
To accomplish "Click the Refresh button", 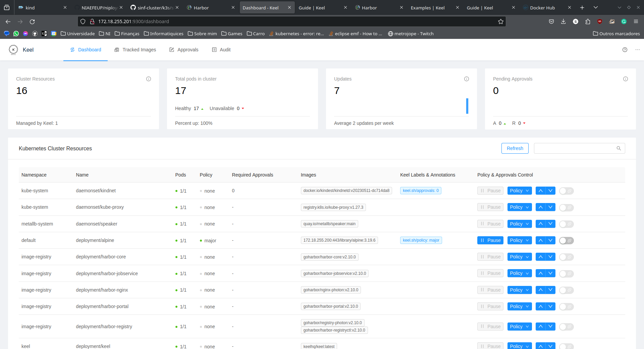I will [515, 148].
